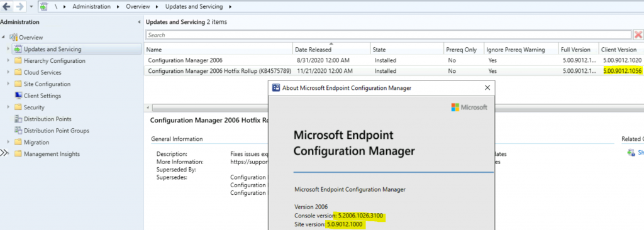This screenshot has width=644, height=230.
Task: Click the Overview node icon
Action: point(14,37)
